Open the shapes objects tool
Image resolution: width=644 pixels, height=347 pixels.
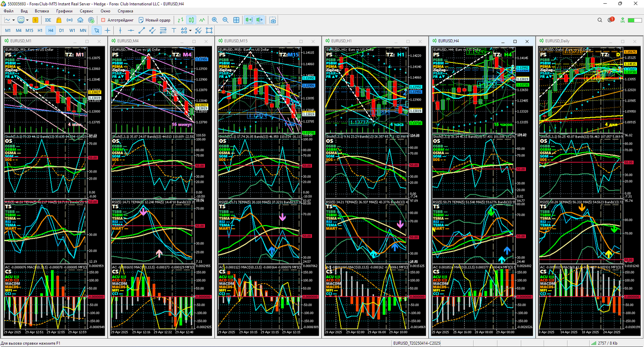tap(184, 31)
